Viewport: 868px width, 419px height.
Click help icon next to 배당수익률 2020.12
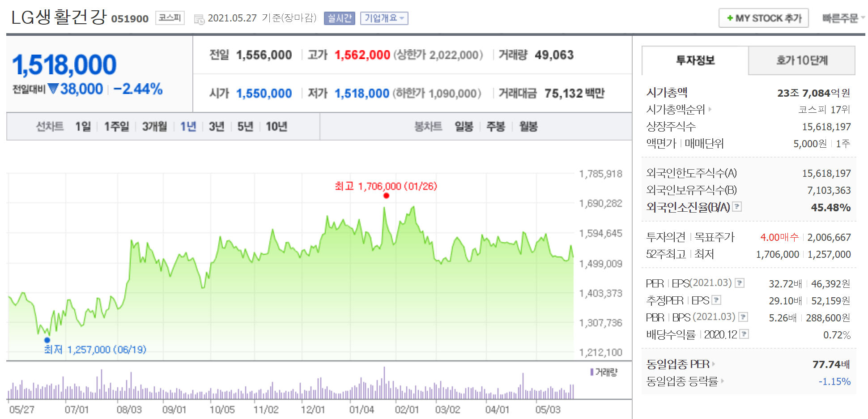pos(744,334)
